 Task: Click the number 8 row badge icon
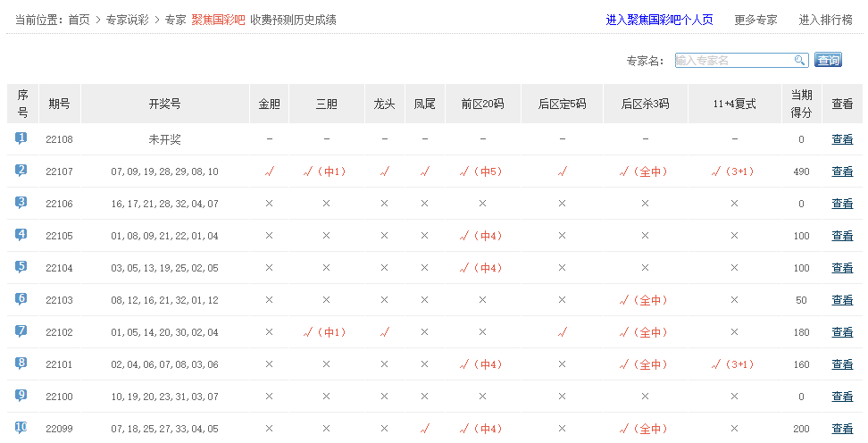(21, 364)
